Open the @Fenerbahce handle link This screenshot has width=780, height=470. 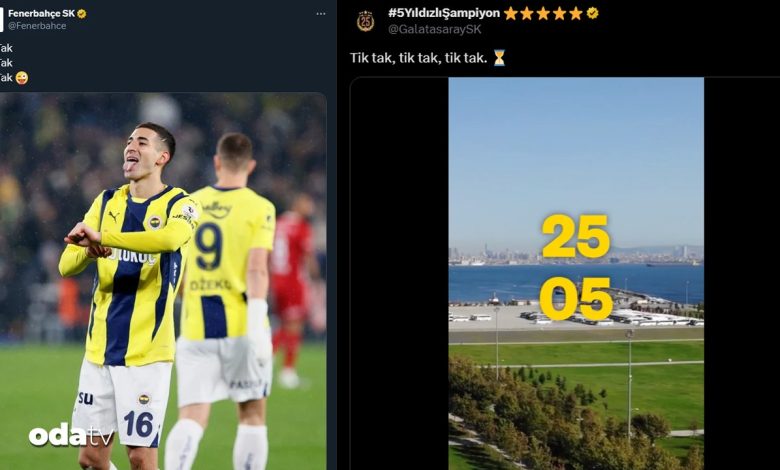37,26
